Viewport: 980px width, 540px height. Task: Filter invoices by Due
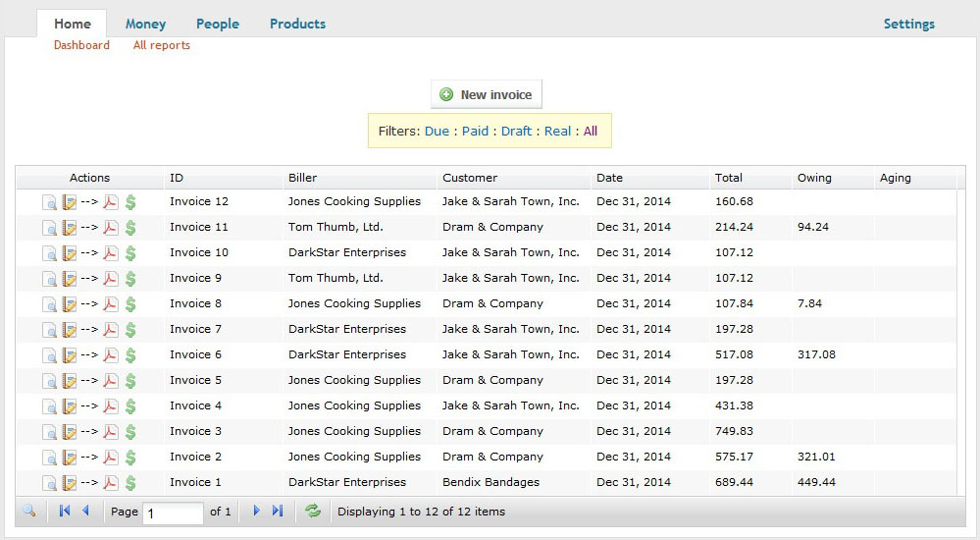[x=437, y=131]
